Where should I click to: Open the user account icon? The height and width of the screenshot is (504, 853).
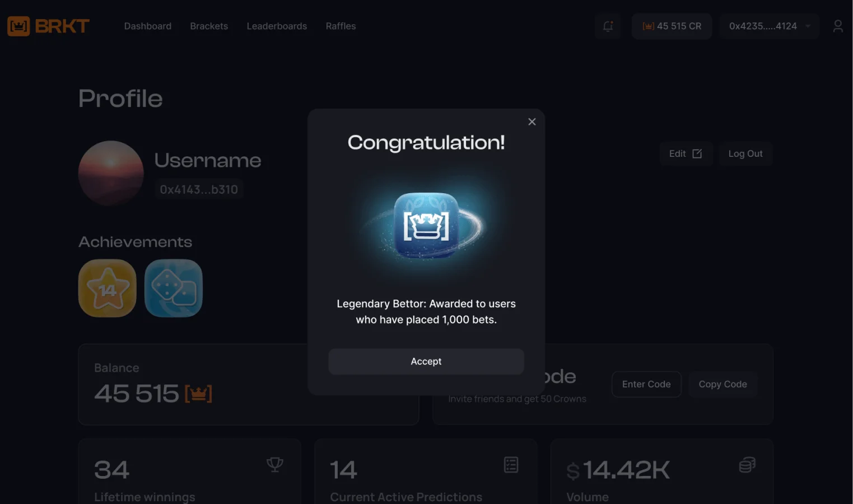coord(838,26)
